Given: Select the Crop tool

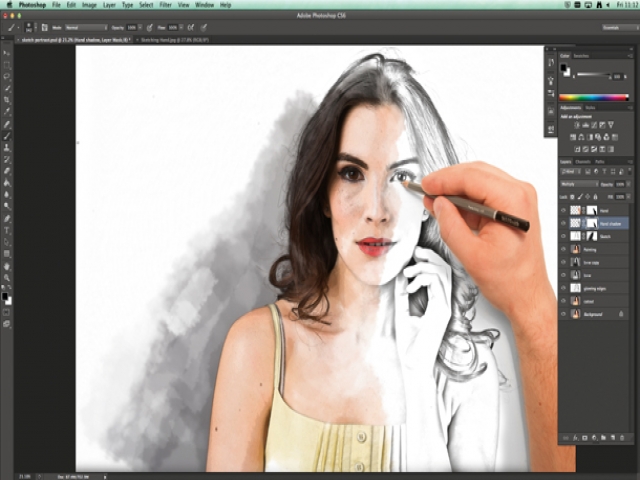Looking at the screenshot, I should pyautogui.click(x=7, y=100).
